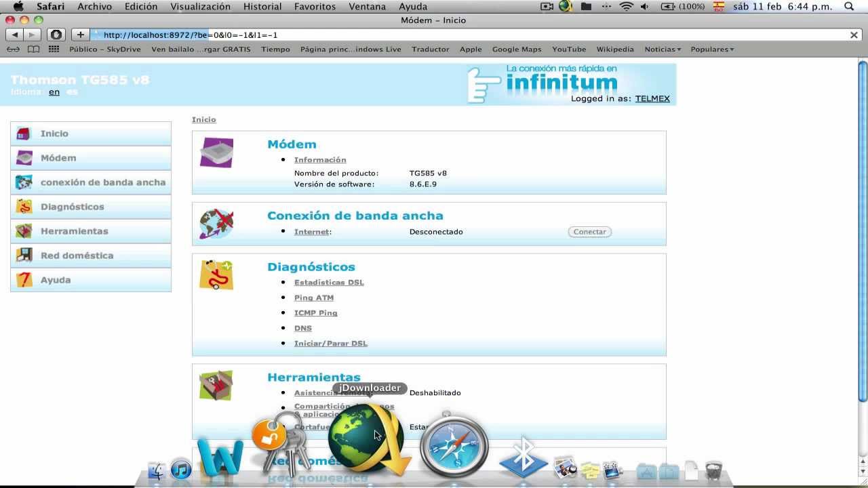This screenshot has width=868, height=488.
Task: Open Keychain Access keys icon in Dock
Action: click(281, 445)
